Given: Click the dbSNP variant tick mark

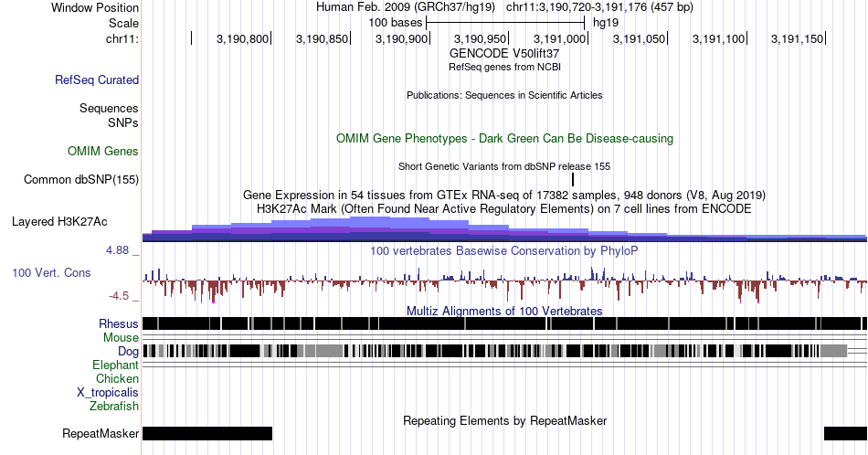Looking at the screenshot, I should (573, 179).
